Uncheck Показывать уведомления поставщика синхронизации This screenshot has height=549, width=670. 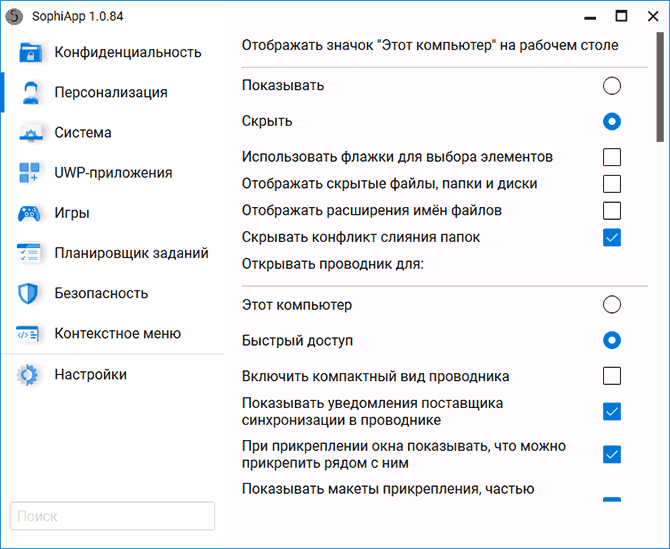(612, 412)
